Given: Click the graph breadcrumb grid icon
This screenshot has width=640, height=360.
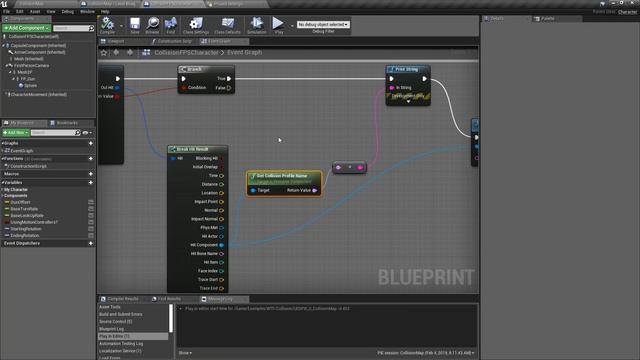Looking at the screenshot, I should (146, 52).
